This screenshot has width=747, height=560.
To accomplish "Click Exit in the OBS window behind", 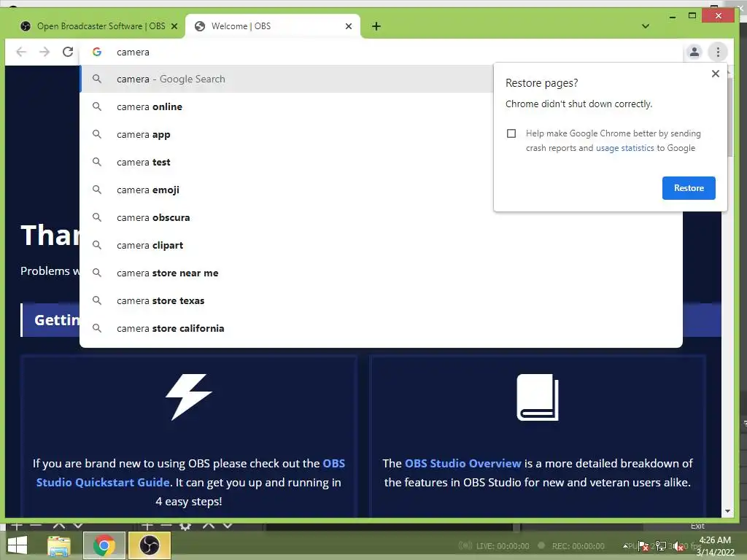I will [x=697, y=526].
